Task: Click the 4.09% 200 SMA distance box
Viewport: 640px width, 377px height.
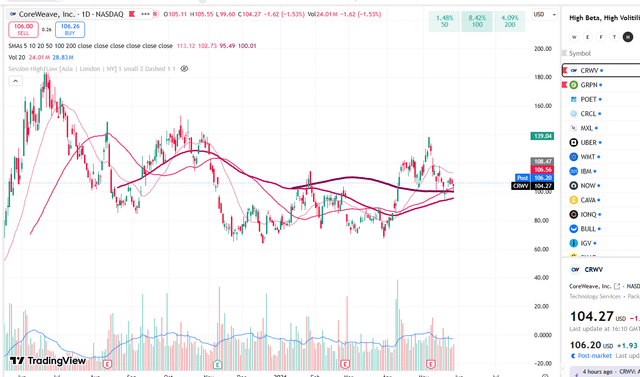Action: pos(509,21)
